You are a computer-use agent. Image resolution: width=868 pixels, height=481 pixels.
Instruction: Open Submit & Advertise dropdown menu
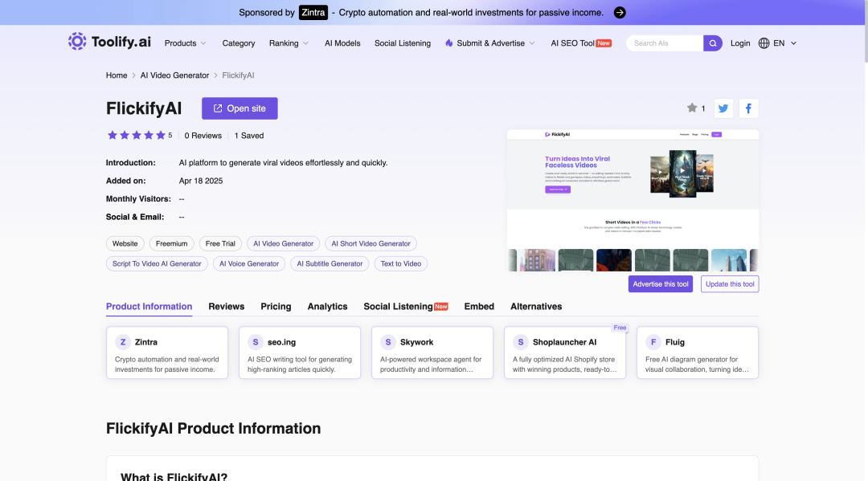point(490,43)
